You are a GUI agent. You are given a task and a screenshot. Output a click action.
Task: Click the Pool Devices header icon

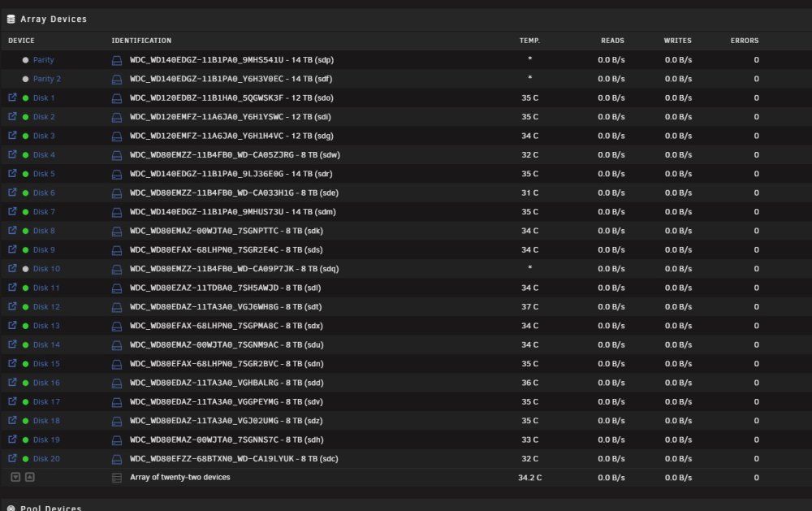point(11,509)
